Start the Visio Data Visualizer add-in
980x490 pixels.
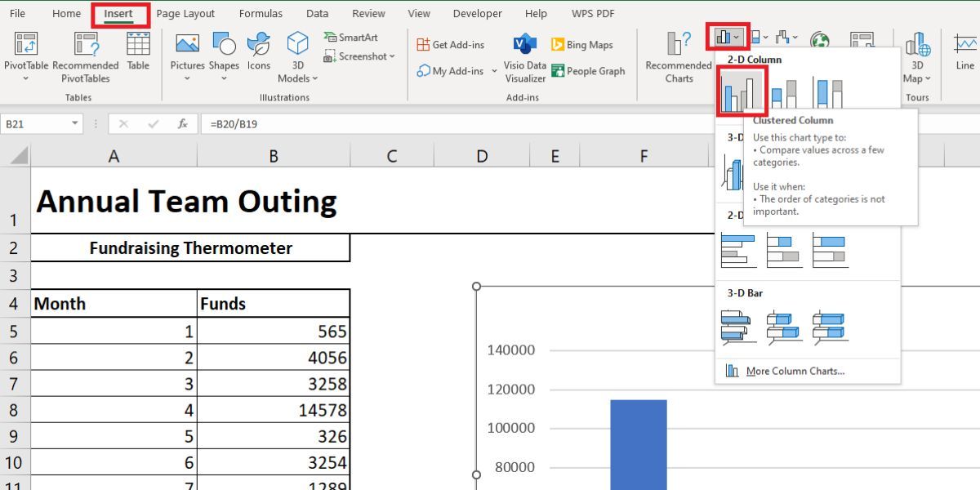[x=524, y=57]
